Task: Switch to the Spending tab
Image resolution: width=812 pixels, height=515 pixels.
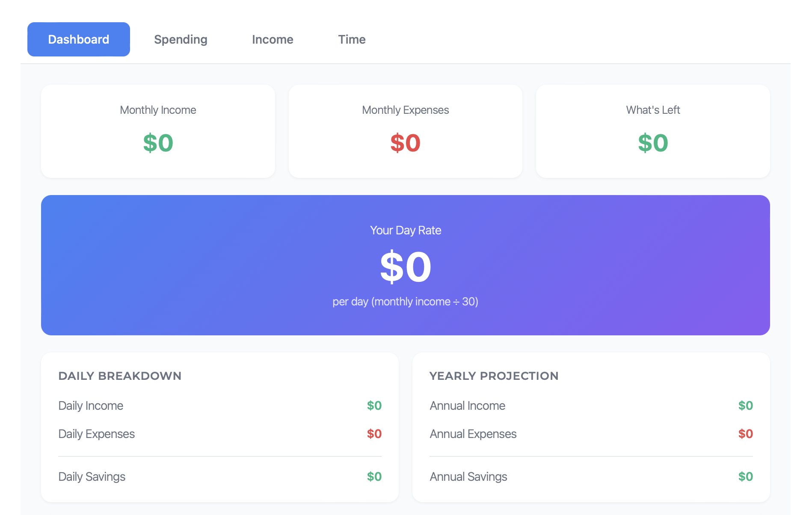Action: click(x=180, y=39)
